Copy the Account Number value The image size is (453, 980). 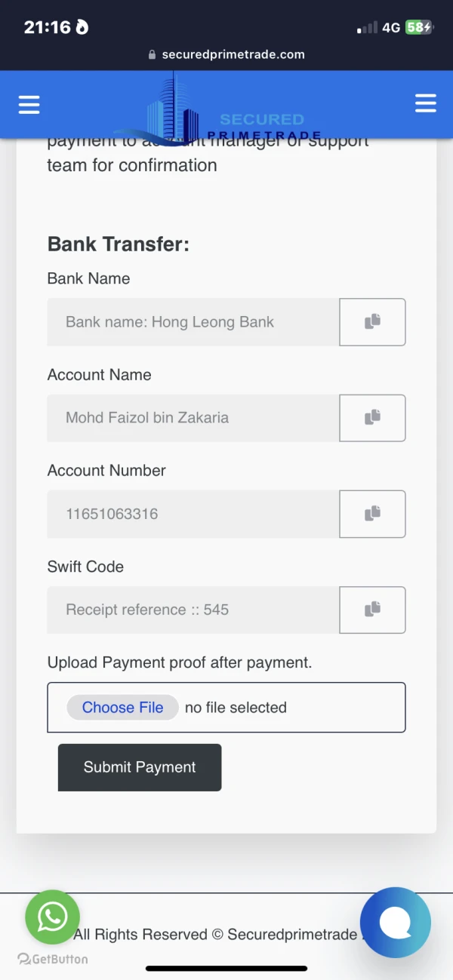click(372, 514)
